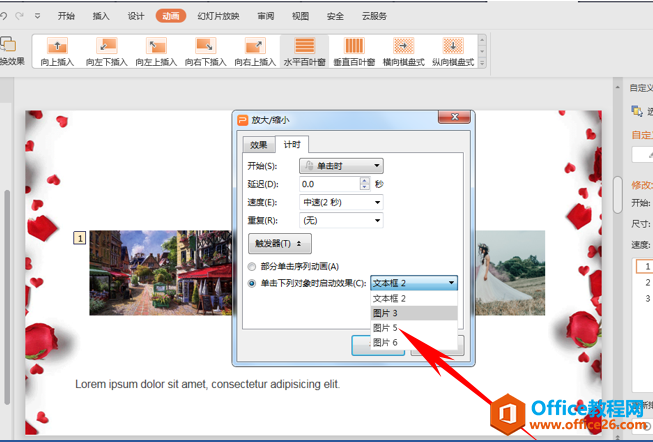Switch to the 效果 tab in dialog

[258, 145]
